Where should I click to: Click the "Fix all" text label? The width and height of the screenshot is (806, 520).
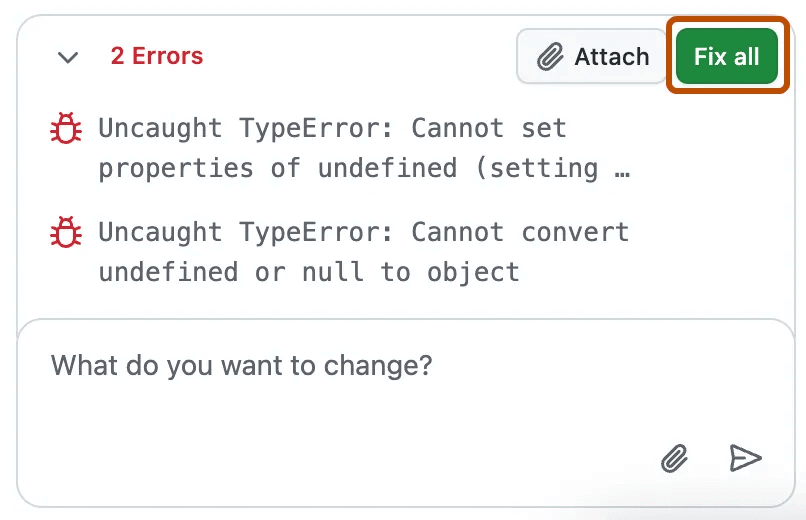click(x=727, y=57)
